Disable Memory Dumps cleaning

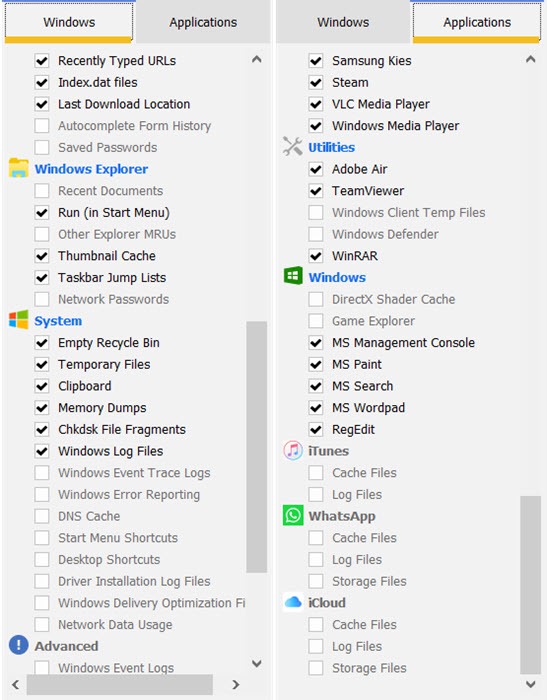pyautogui.click(x=42, y=408)
